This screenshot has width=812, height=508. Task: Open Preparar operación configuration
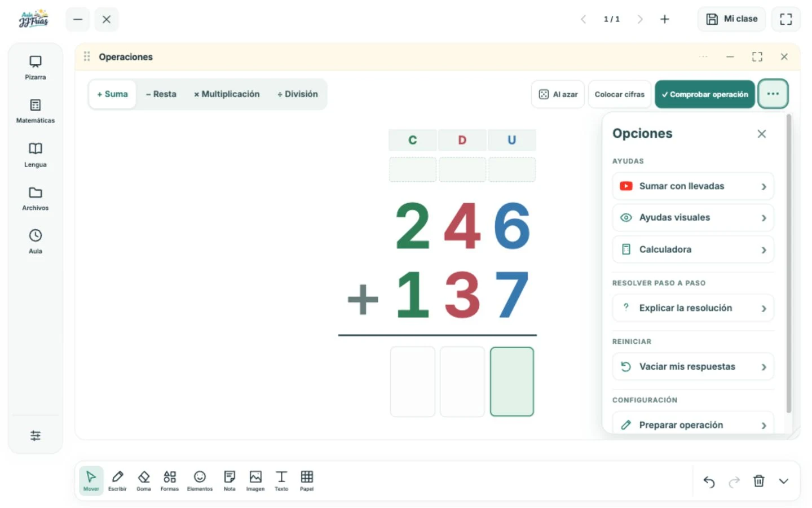pos(692,423)
